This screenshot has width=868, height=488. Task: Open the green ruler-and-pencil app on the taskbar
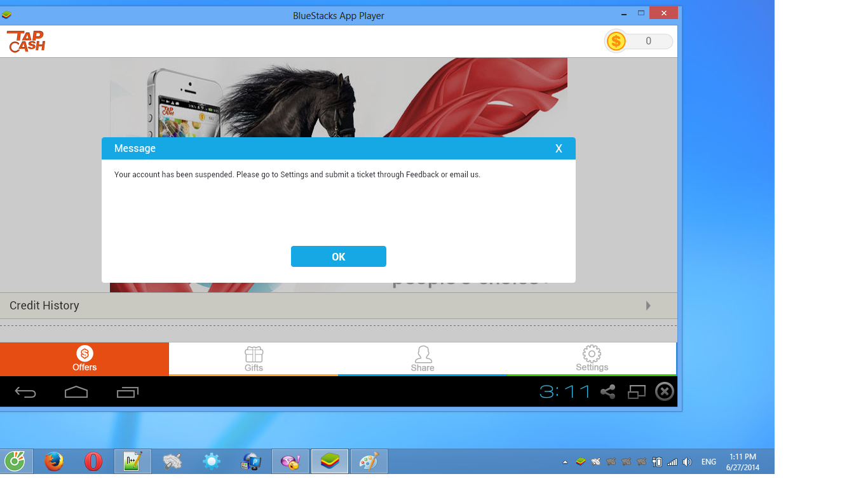click(x=133, y=462)
